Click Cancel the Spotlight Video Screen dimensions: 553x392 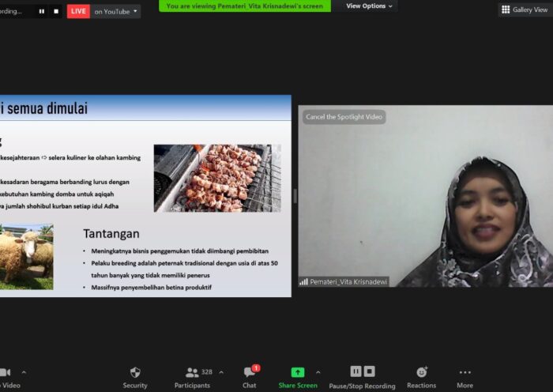pyautogui.click(x=344, y=117)
